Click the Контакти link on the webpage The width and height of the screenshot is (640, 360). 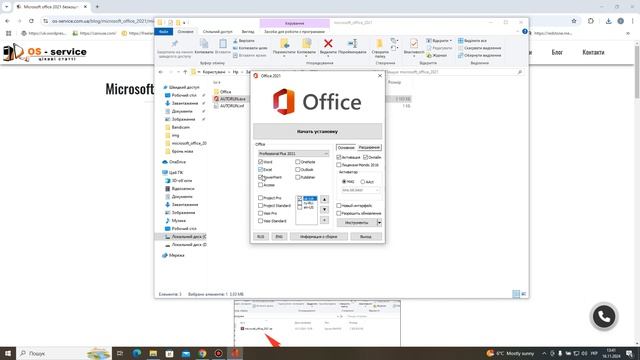click(593, 52)
